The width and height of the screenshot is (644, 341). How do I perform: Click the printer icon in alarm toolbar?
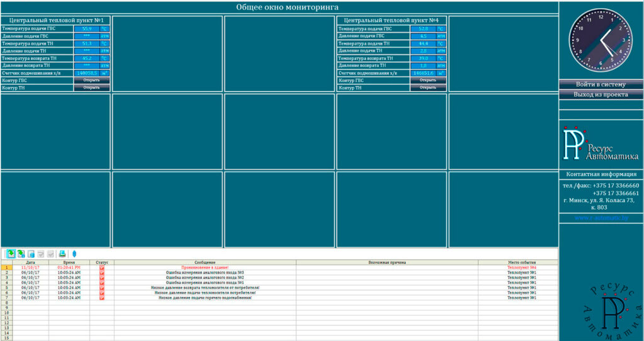point(62,254)
